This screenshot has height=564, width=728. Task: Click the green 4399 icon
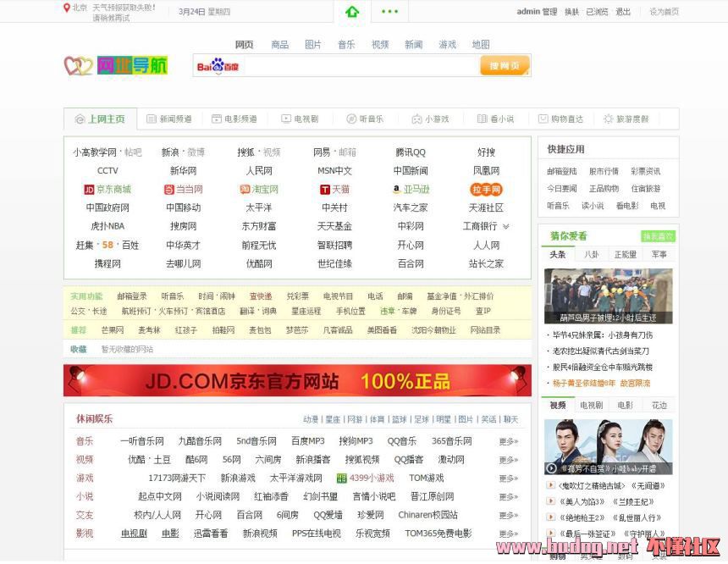[342, 478]
